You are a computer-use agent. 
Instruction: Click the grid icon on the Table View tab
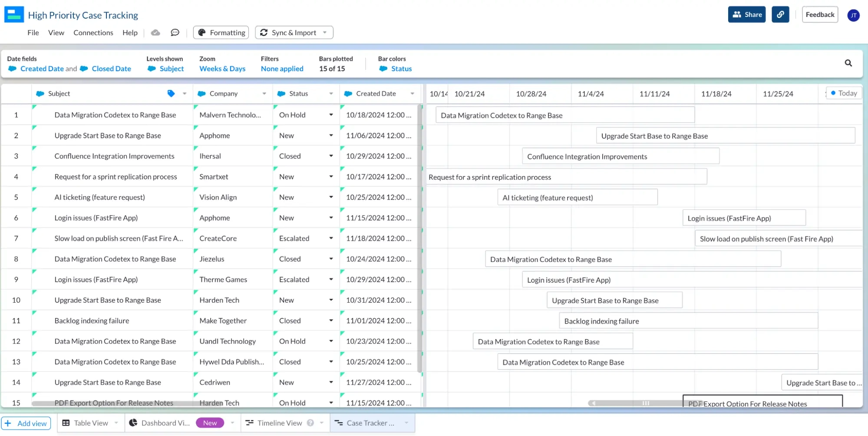[66, 423]
